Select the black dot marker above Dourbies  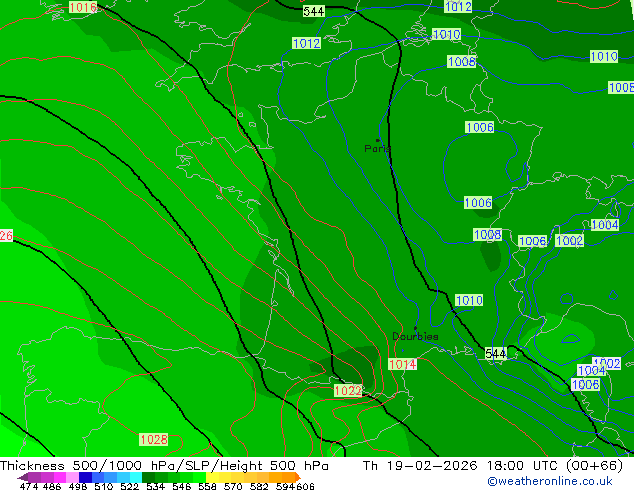tap(415, 328)
